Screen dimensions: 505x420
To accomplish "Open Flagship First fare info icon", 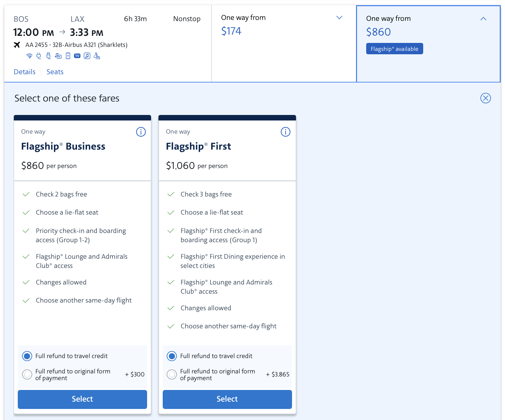I will (286, 132).
